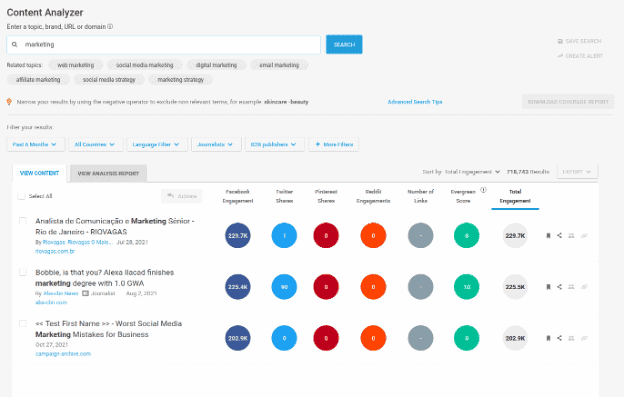
Task: Open Sort by Total Engagement dropdown
Action: click(x=472, y=172)
